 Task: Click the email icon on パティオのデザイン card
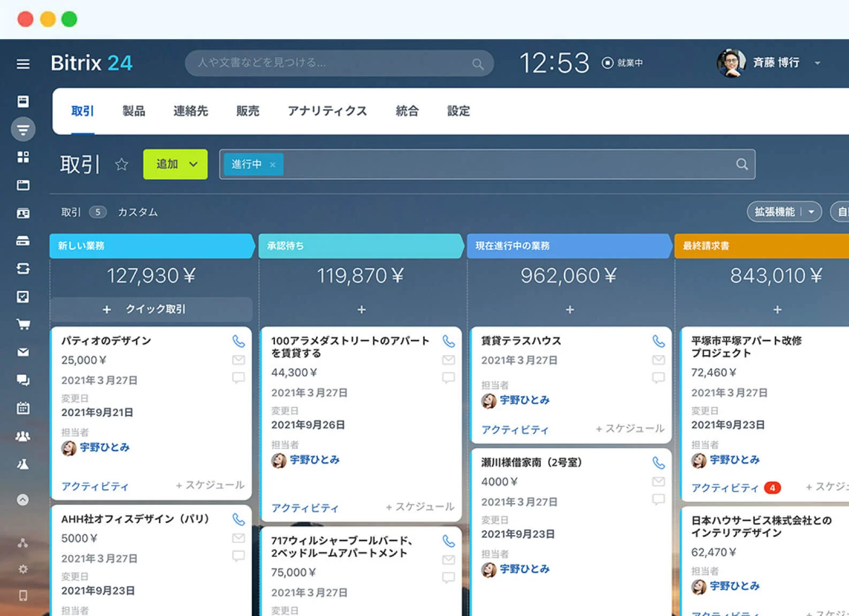click(239, 360)
